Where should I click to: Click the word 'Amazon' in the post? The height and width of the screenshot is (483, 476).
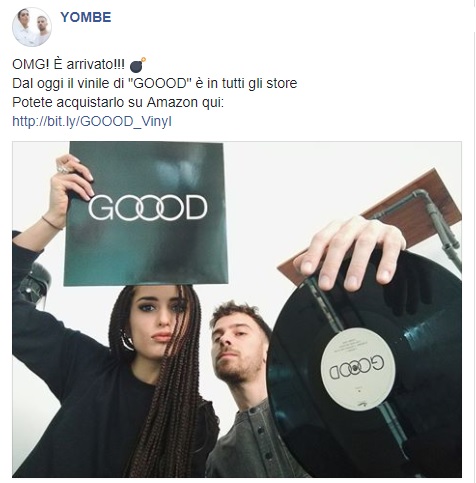[x=172, y=102]
